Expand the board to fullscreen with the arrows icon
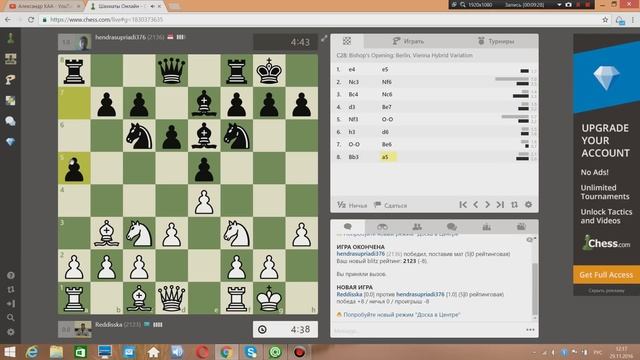This screenshot has width=640, height=360. (324, 39)
